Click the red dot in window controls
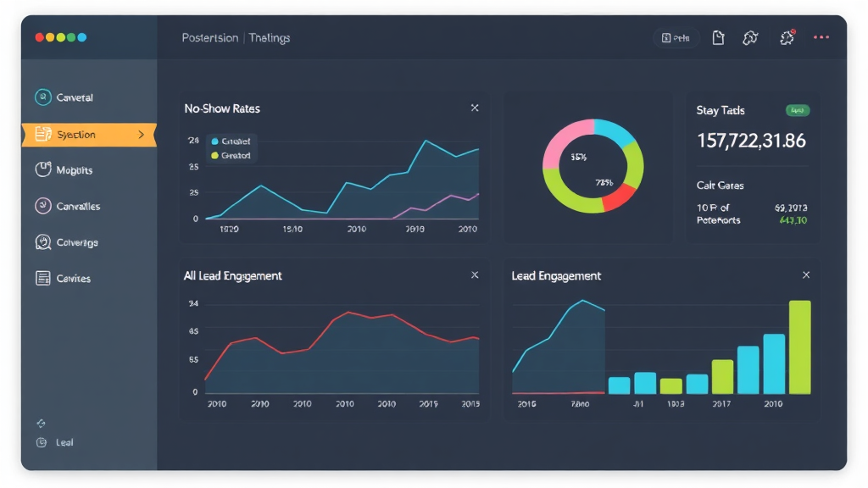This screenshot has width=868, height=488. pyautogui.click(x=39, y=37)
